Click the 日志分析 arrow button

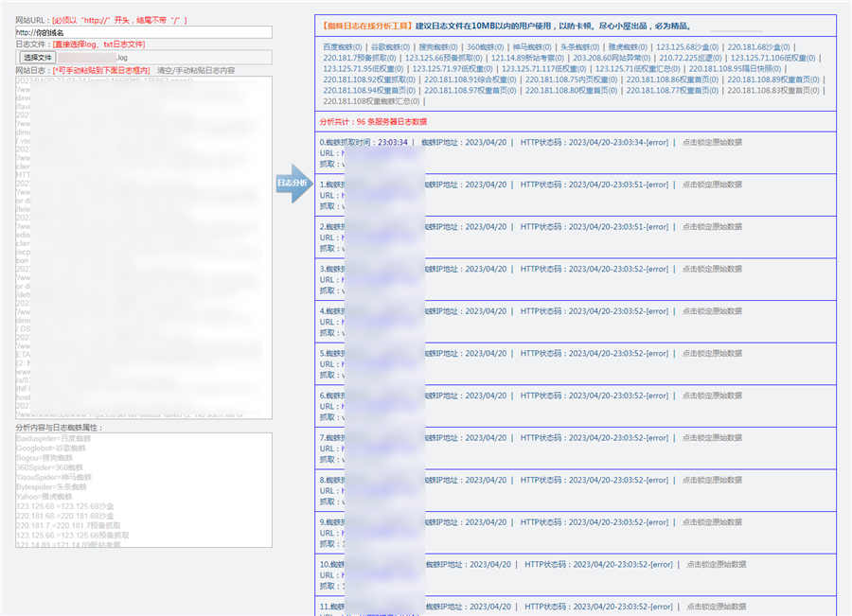[292, 183]
